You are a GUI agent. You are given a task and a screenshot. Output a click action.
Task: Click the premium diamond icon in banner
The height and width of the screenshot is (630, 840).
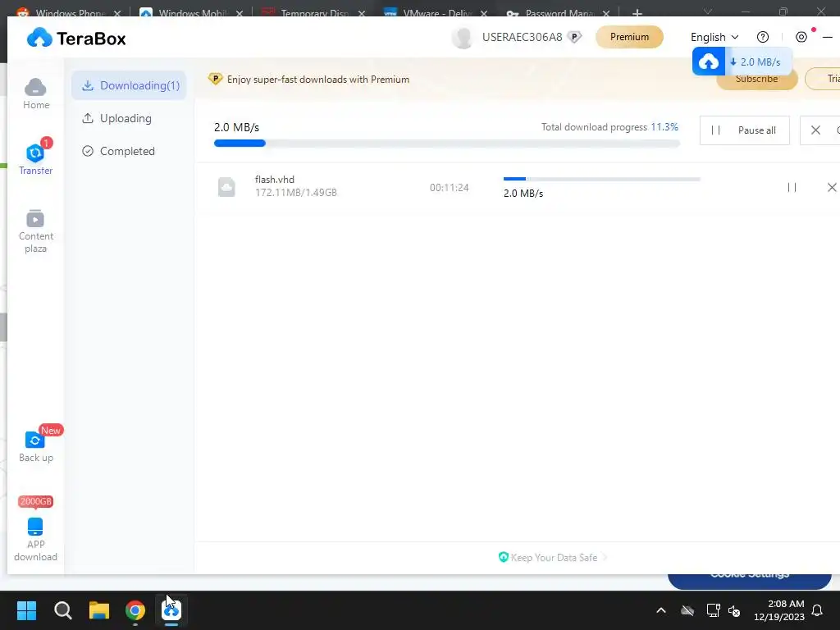tap(216, 79)
